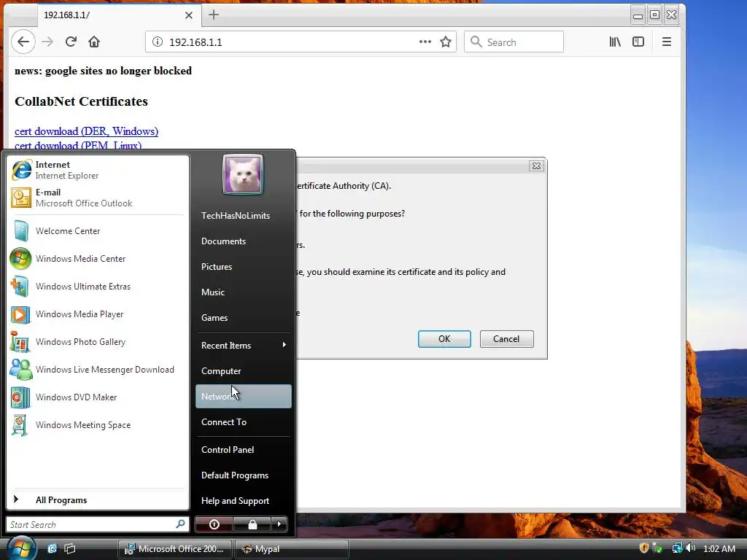747x560 pixels.
Task: Bookmark this page with the star icon
Action: click(x=446, y=42)
